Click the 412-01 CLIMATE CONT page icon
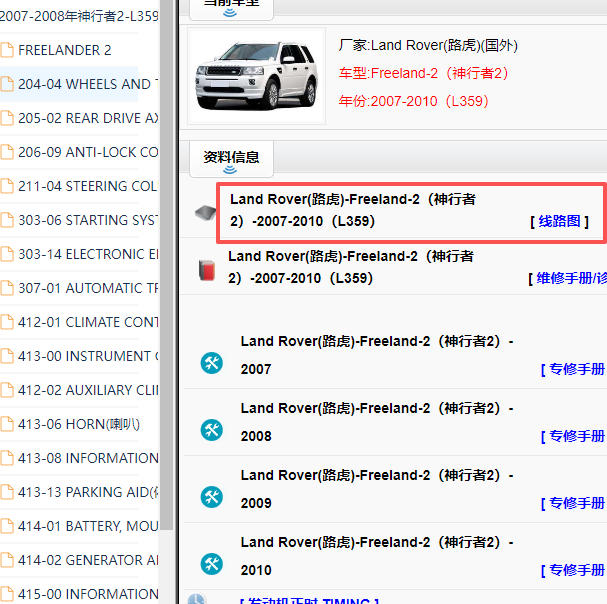The width and height of the screenshot is (607, 604). (6, 322)
